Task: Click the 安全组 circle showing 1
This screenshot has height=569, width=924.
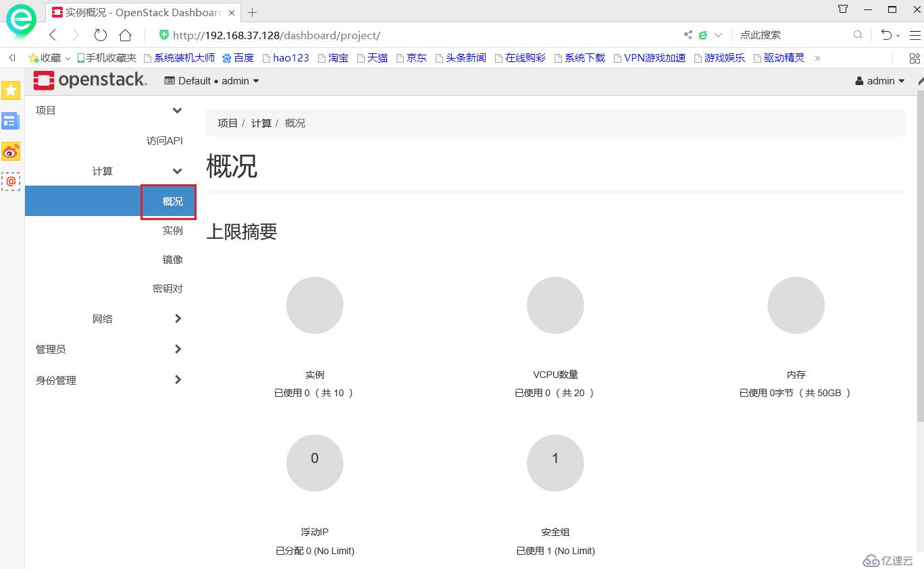Action: pos(555,463)
